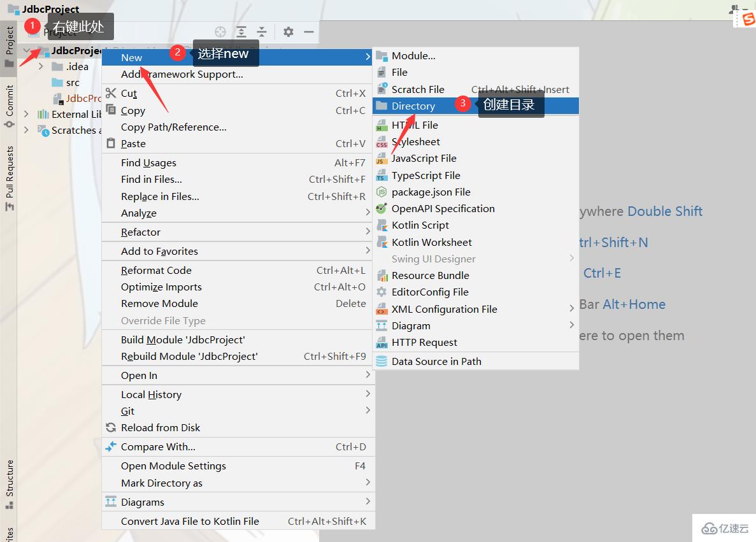Image resolution: width=756 pixels, height=542 pixels.
Task: Click the Sogou input method tray icon
Action: pyautogui.click(x=748, y=19)
